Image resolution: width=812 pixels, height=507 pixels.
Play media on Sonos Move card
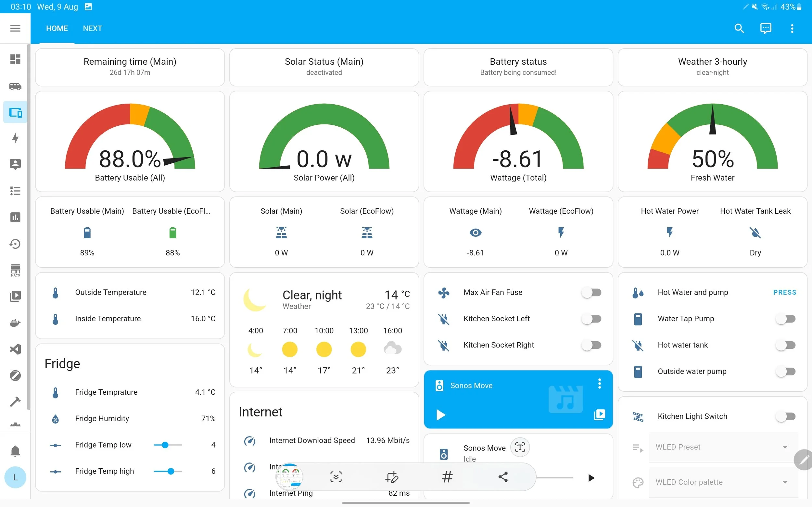point(440,415)
